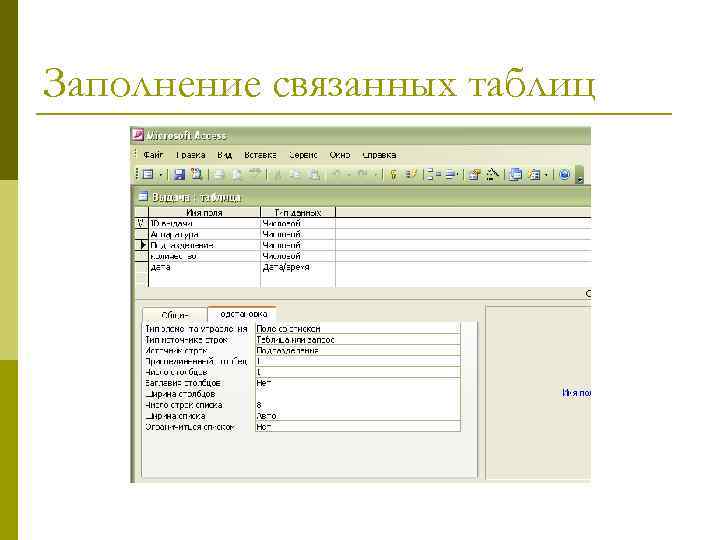Image resolution: width=720 pixels, height=540 pixels.
Task: Switch to the Общие properties tab
Action: [x=175, y=315]
